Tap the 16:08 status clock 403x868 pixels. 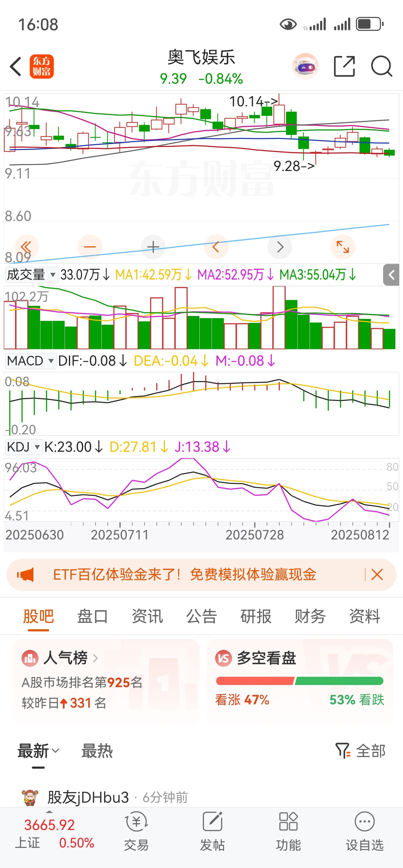(38, 25)
